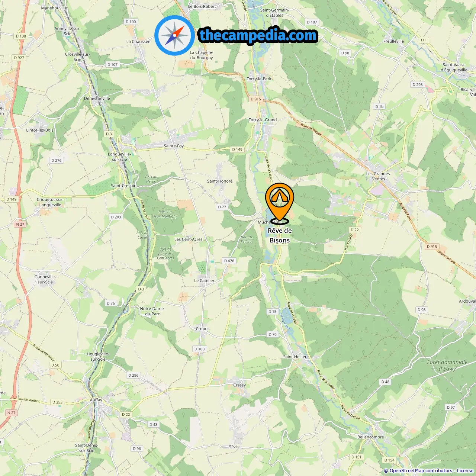Viewport: 476px width, 476px height.
Task: Click the blue compass logo icon
Action: tap(175, 36)
